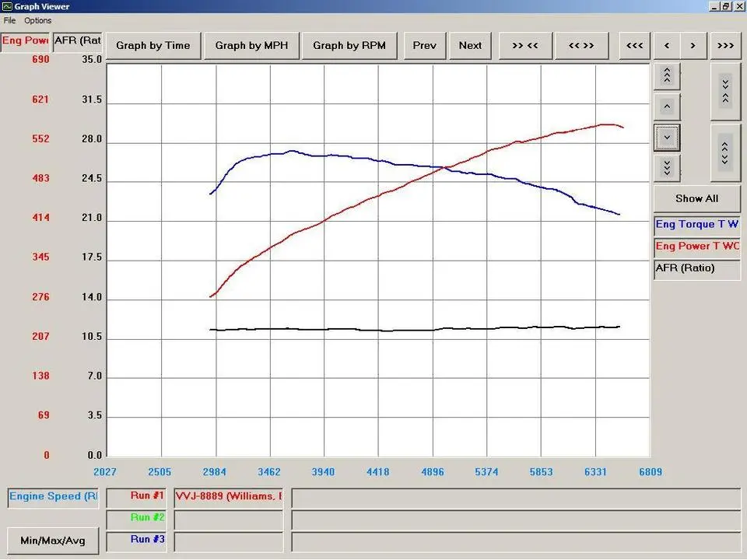
Task: Click the Show All button
Action: pos(697,198)
